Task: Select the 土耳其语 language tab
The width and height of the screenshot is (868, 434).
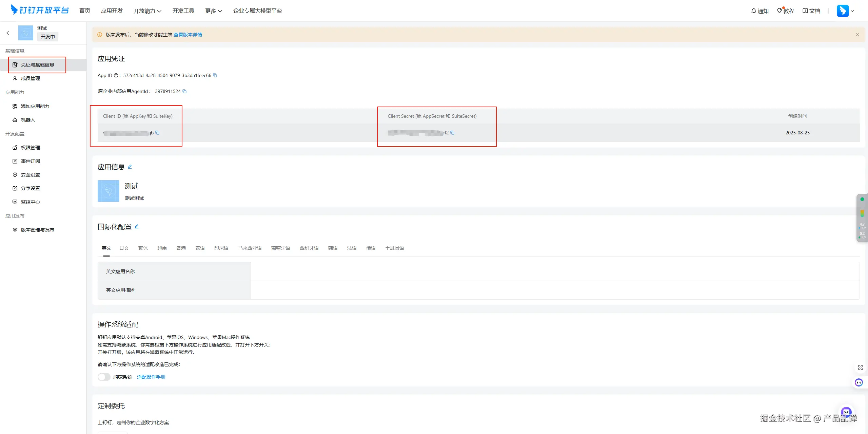Action: tap(394, 248)
